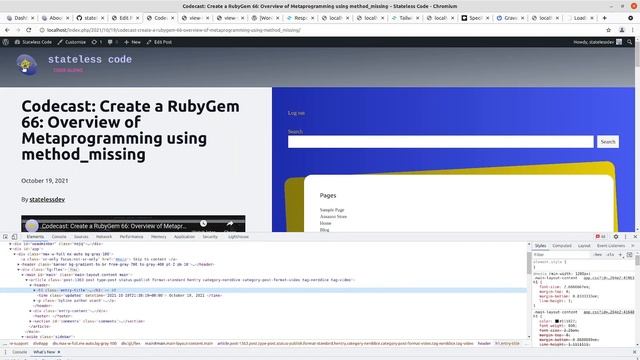Collapse the main id main node
This screenshot has width=640, height=360.
(23, 275)
